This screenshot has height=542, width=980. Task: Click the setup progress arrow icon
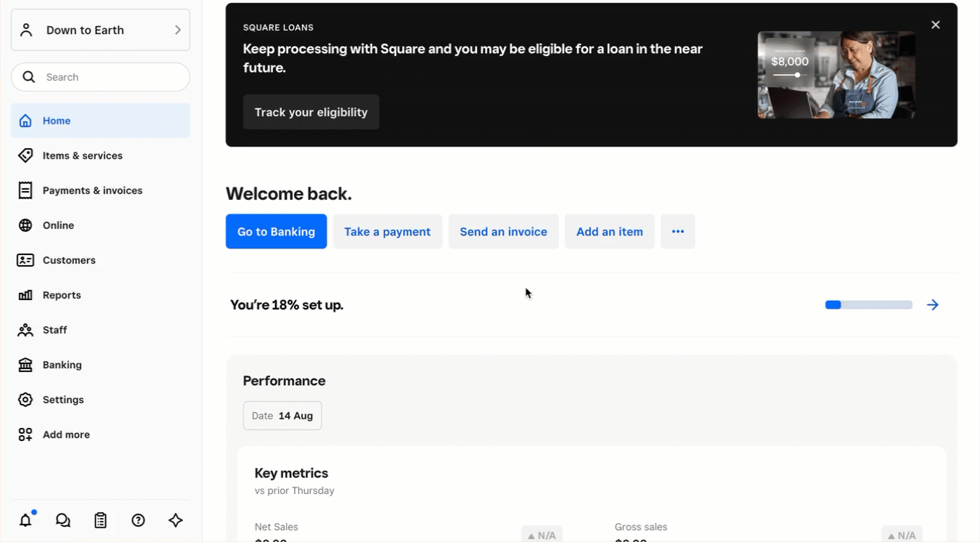[x=933, y=305]
